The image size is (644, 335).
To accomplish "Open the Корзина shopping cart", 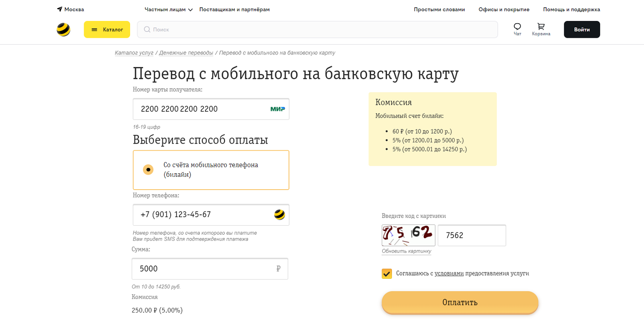I will point(541,29).
